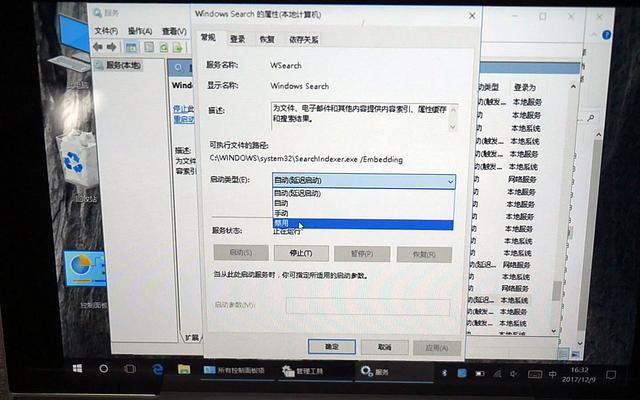Select the Recycle Bin desktop icon
640x400 pixels.
coord(79,163)
